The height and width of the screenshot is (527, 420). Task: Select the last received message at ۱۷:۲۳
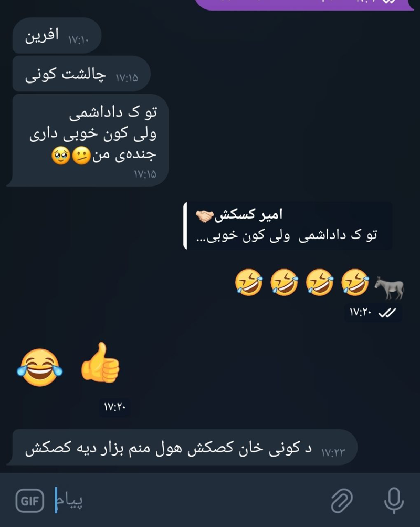pyautogui.click(x=183, y=447)
